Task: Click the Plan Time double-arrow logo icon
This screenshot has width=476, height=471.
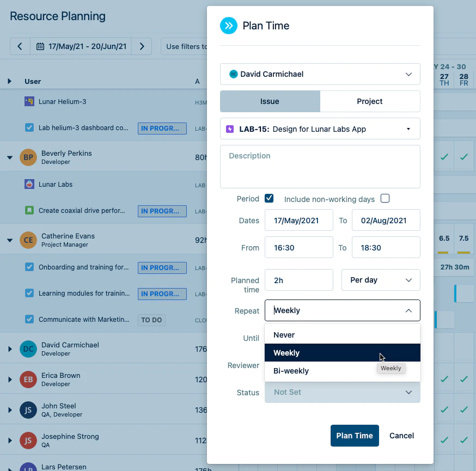Action: (229, 26)
